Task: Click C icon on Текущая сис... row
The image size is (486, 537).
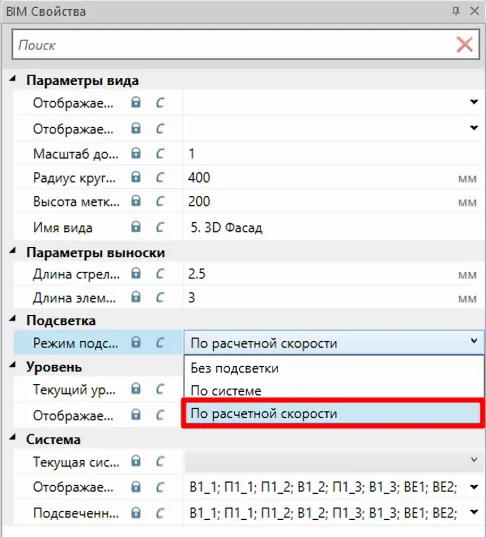Action: 160,462
